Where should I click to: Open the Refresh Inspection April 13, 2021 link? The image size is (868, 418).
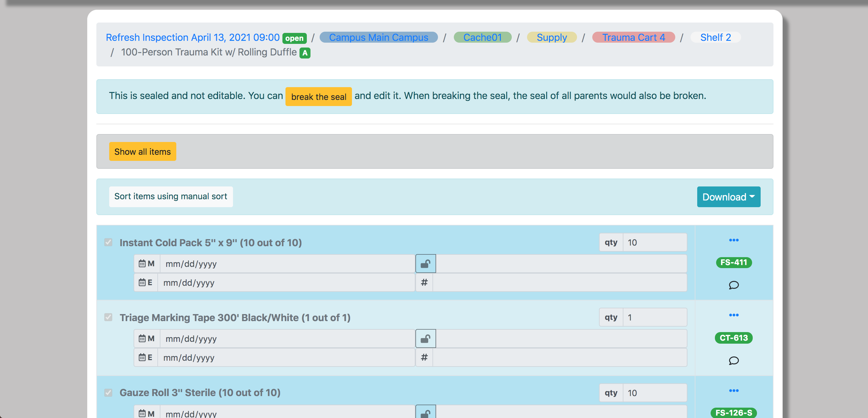193,37
